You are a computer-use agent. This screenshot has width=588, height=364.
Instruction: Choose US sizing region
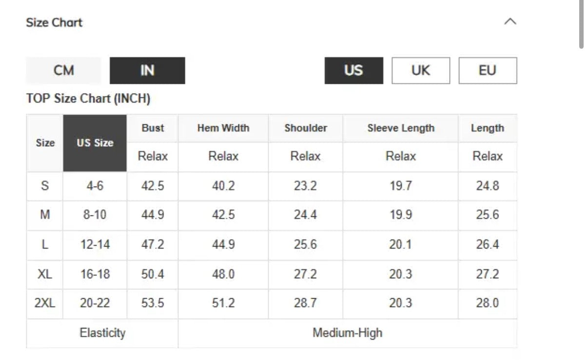click(353, 71)
